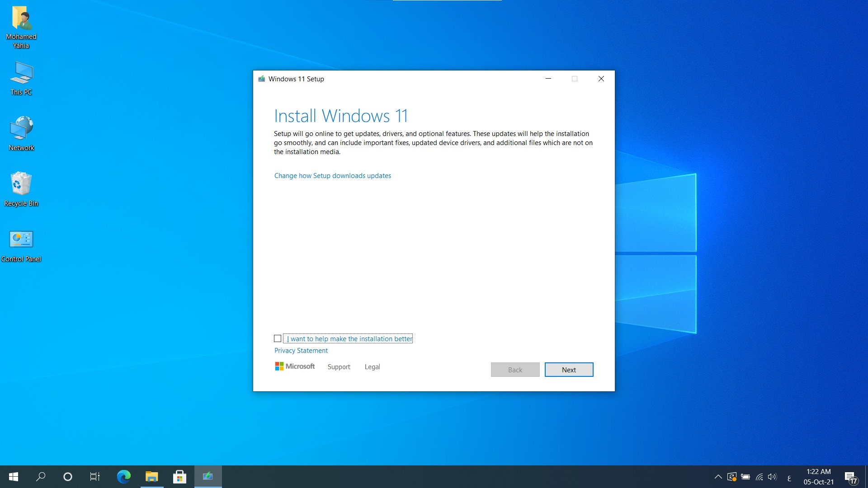868x488 pixels.
Task: Click the green taskbar app icon
Action: (208, 476)
